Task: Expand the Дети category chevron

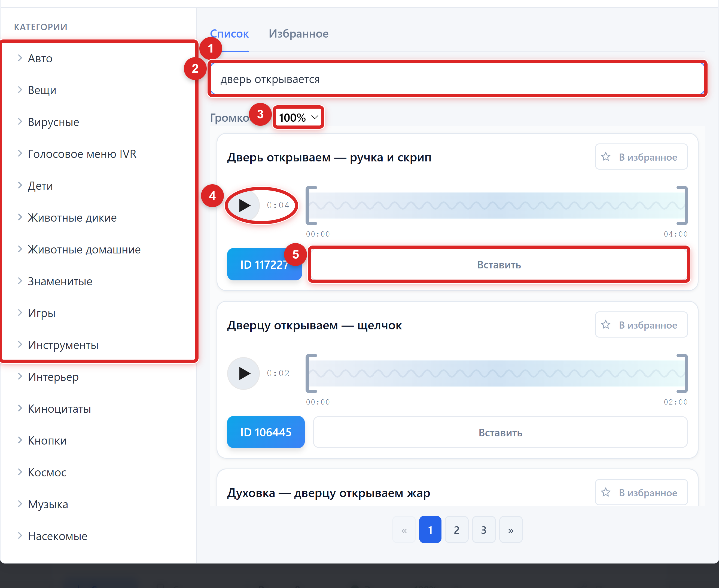Action: point(20,185)
